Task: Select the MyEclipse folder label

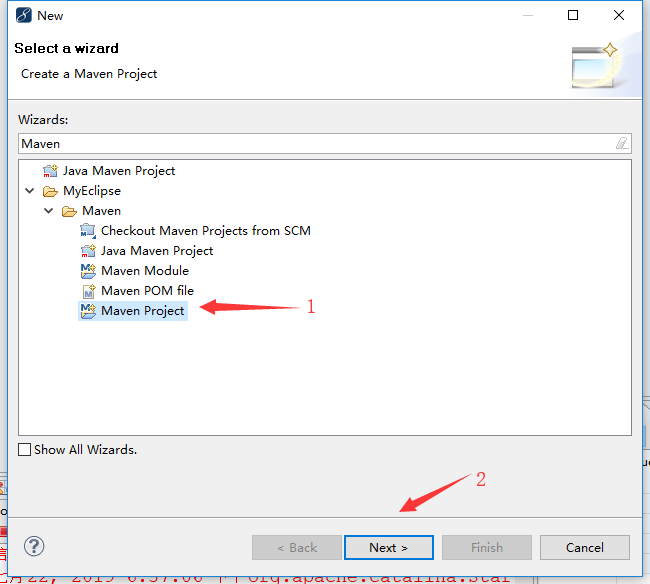Action: click(92, 191)
